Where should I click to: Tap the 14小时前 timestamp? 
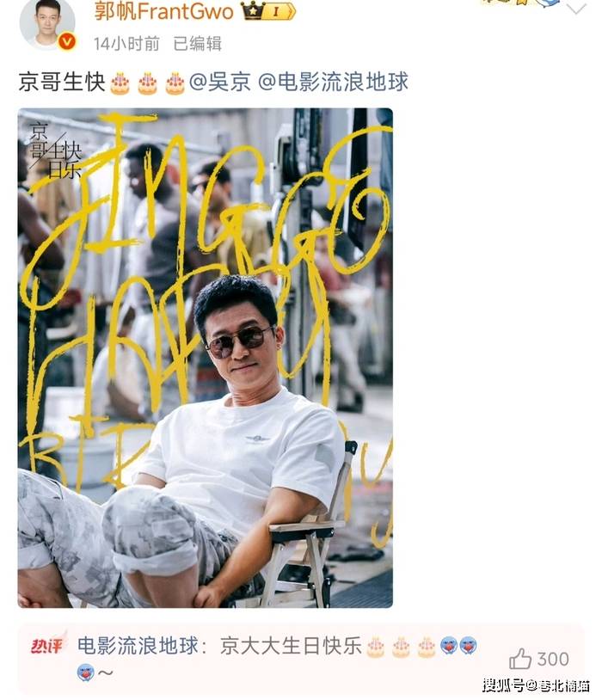click(x=126, y=44)
